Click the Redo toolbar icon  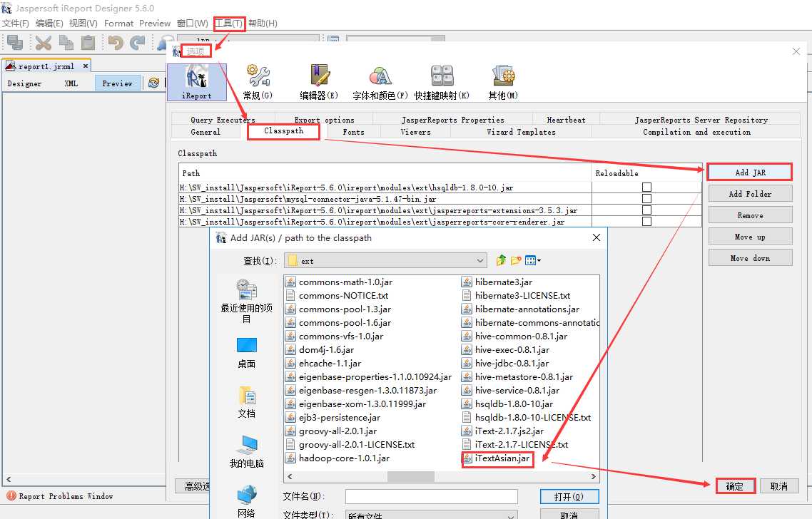[138, 43]
